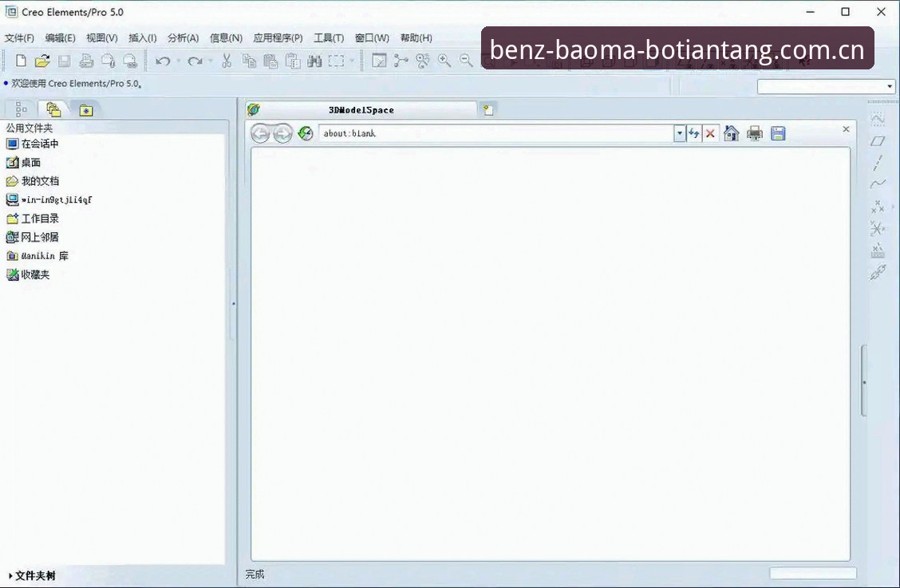Open the Redo history dropdown arrow

tap(211, 61)
